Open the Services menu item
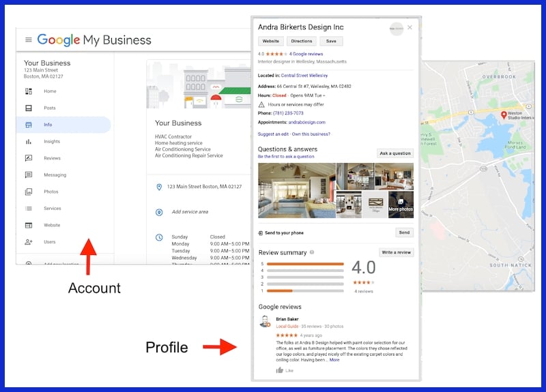546x392 pixels. tap(52, 209)
